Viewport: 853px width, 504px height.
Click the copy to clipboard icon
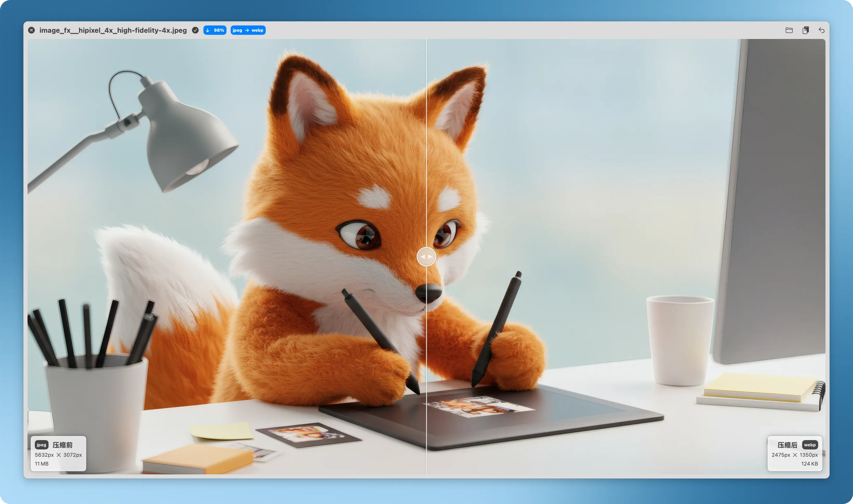[x=805, y=30]
